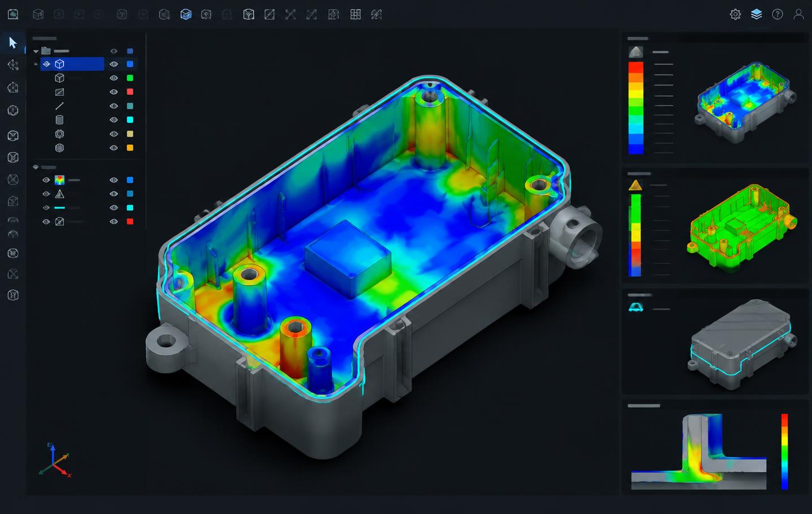Select the highlighted cube row in the tree

[x=72, y=64]
